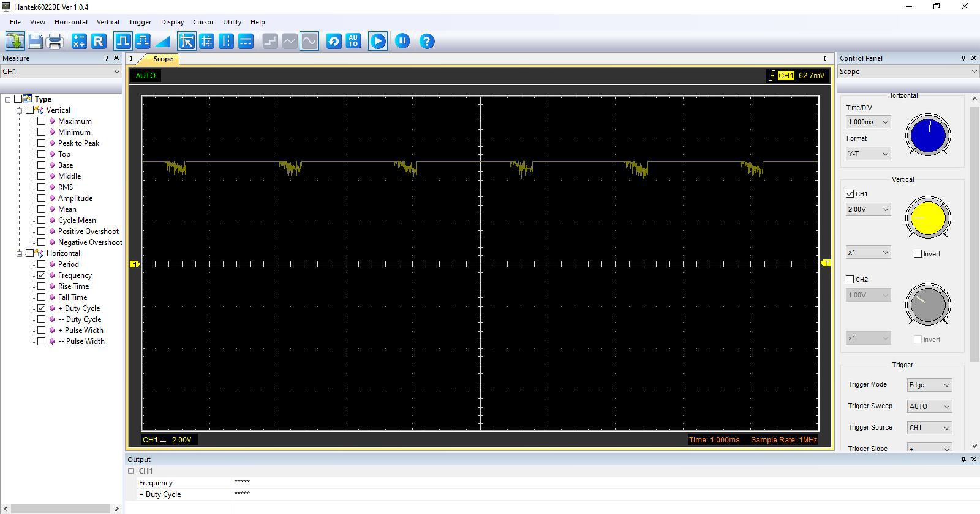Pin the Measure panel
The width and height of the screenshot is (980, 514).
pyautogui.click(x=106, y=58)
